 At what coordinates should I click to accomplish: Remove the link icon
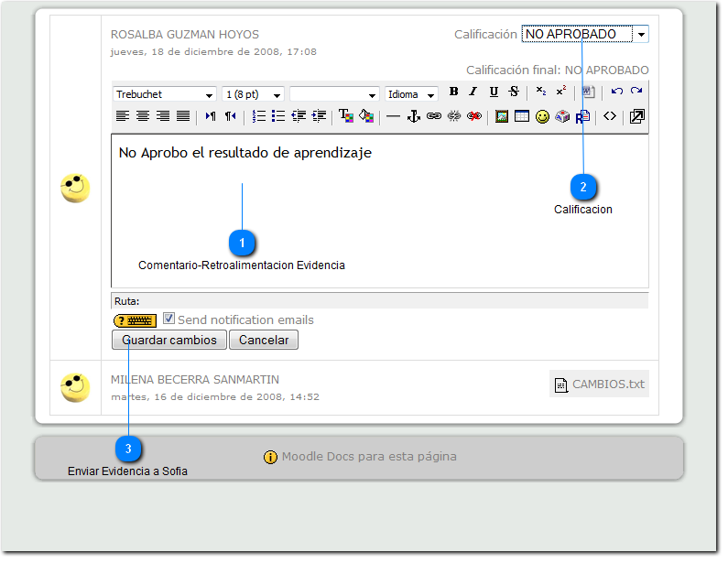pos(453,116)
